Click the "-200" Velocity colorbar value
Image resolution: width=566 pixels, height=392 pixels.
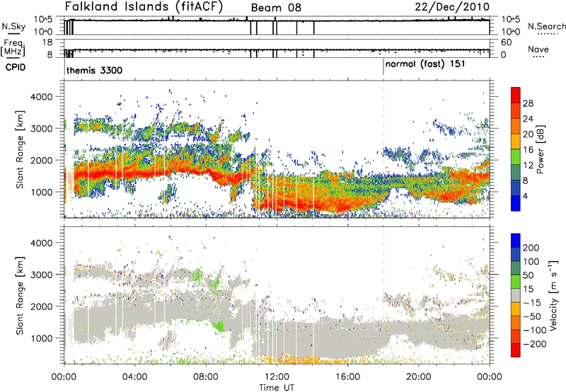pos(534,344)
